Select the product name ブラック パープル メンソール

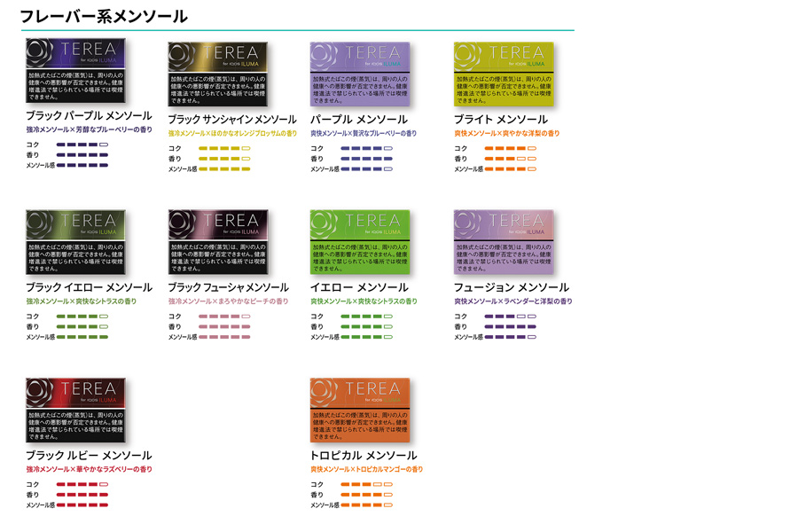coord(89,115)
